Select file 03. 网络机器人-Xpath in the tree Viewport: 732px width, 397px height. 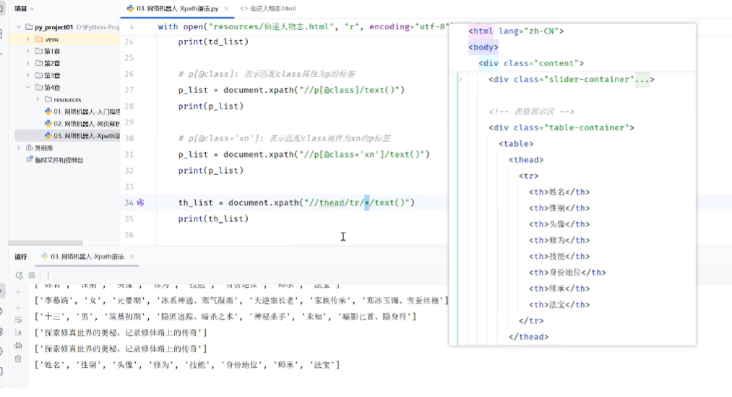point(82,136)
